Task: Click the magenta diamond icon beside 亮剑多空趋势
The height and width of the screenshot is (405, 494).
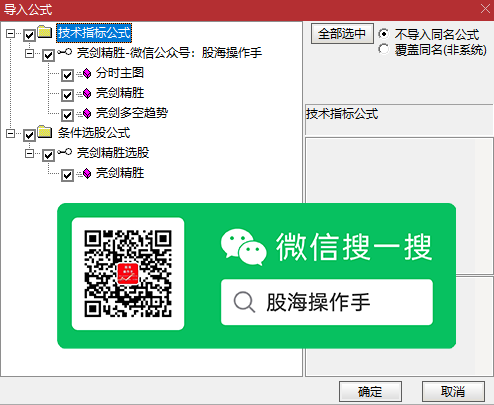Action: click(87, 113)
